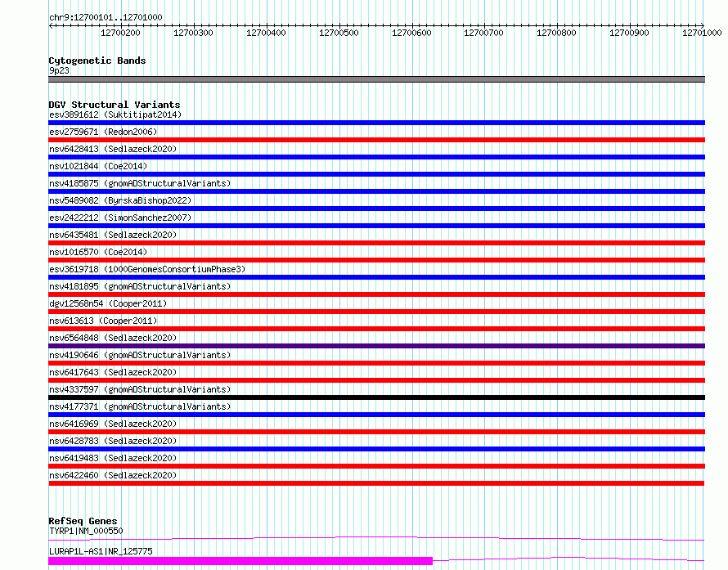The height and width of the screenshot is (570, 728).
Task: Select the blue bar under nsv4177371
Action: 376,415
